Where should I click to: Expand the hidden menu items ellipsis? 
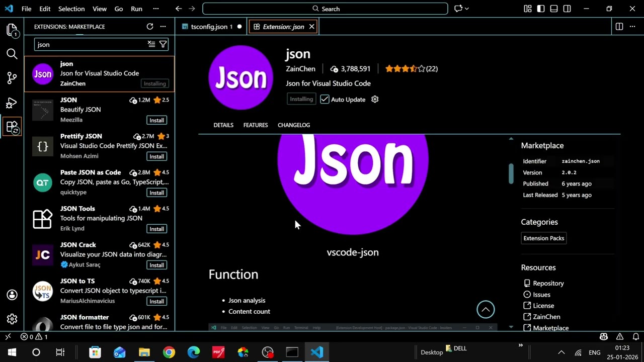tap(156, 9)
